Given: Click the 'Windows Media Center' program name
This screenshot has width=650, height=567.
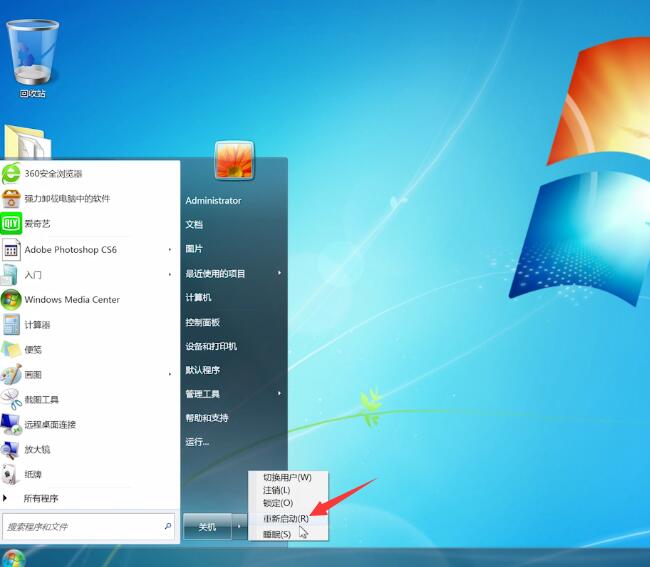Looking at the screenshot, I should click(x=72, y=299).
